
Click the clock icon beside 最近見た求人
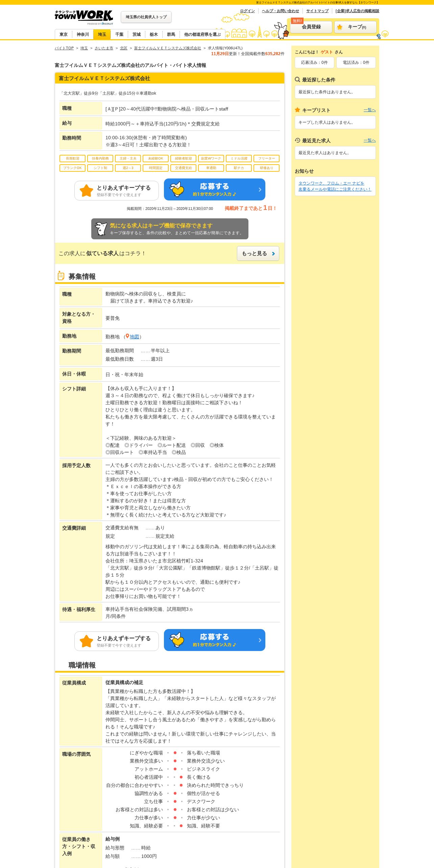click(x=297, y=140)
